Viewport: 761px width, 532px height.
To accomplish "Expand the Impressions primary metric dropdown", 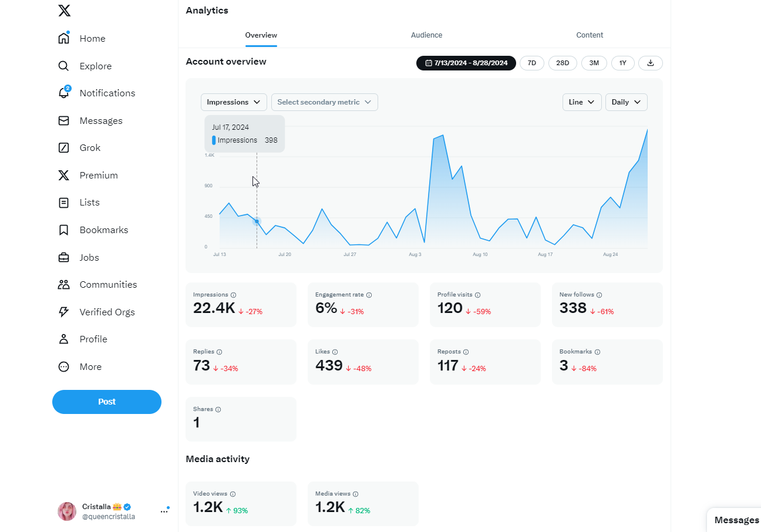I will click(234, 102).
